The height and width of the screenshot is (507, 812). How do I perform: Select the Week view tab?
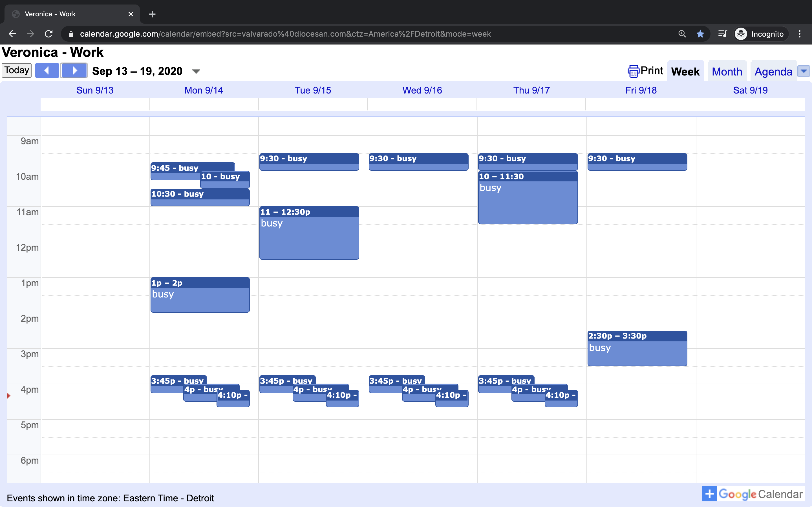pyautogui.click(x=685, y=72)
